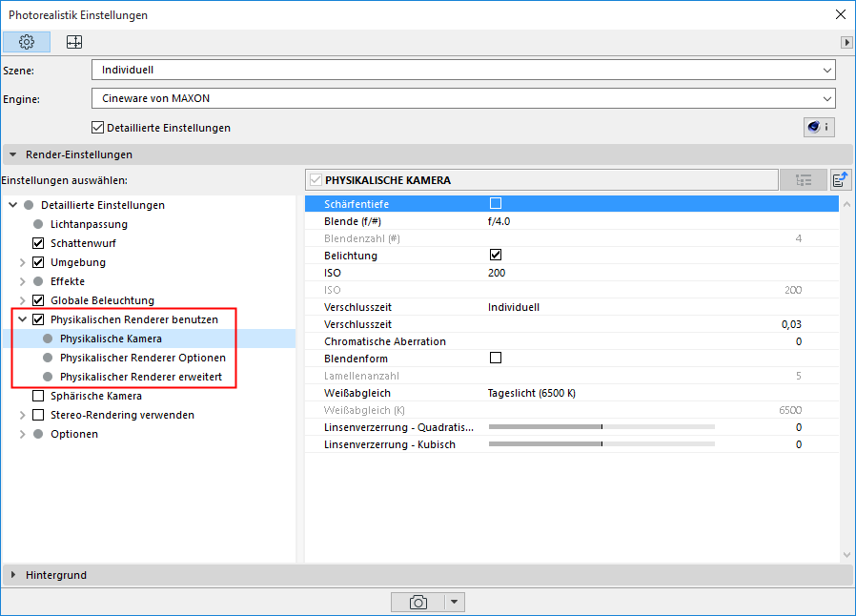Enable Stereo-Rendering verwenden checkbox
Viewport: 856px width, 616px height.
[38, 415]
